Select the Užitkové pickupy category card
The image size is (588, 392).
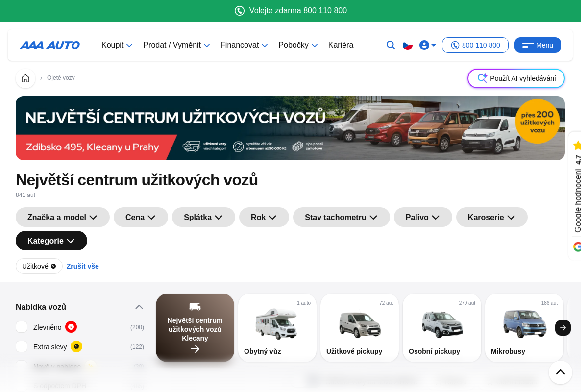[360, 328]
